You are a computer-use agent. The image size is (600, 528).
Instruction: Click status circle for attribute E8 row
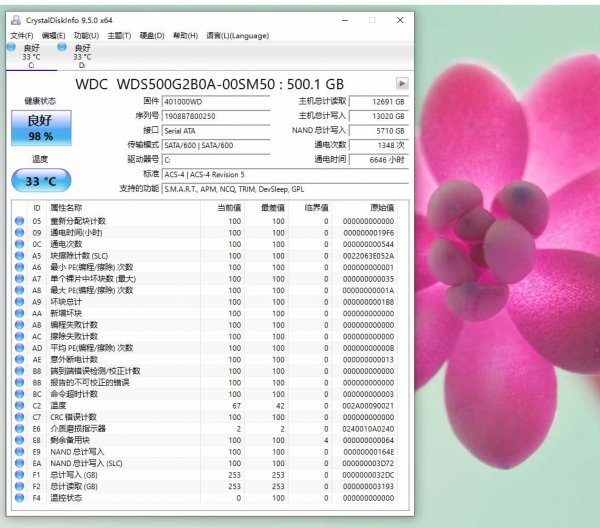coord(20,440)
